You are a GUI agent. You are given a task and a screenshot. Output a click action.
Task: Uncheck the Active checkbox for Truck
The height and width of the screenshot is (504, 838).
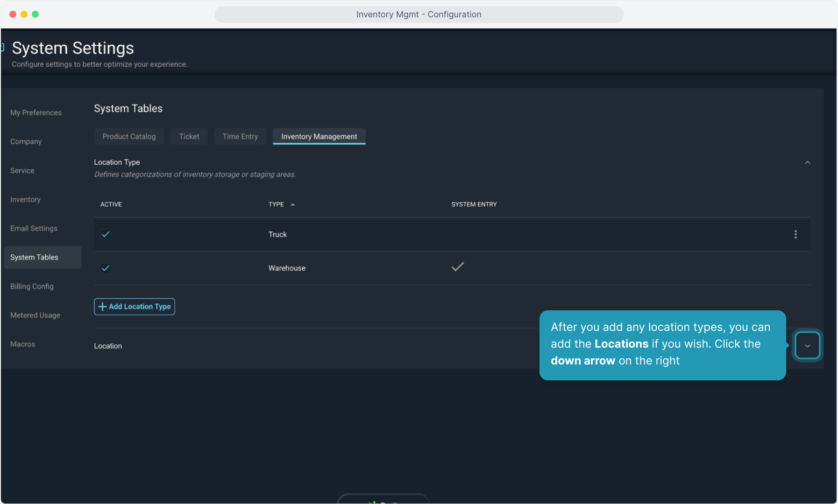[x=106, y=234]
